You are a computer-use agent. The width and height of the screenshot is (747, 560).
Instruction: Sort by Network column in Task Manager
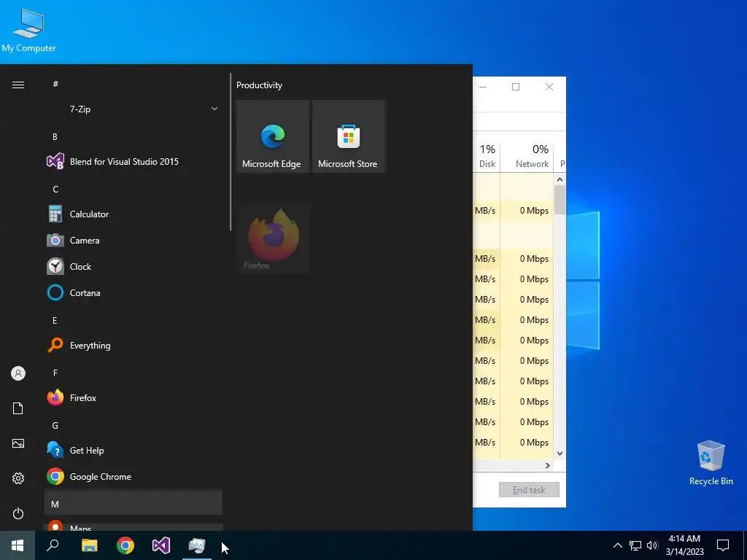point(528,156)
